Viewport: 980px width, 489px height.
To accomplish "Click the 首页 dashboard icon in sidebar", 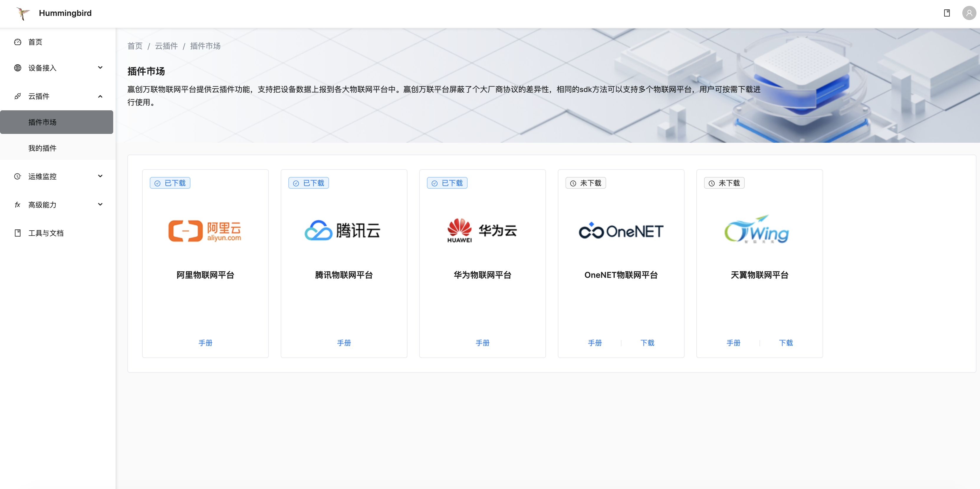I will 17,42.
